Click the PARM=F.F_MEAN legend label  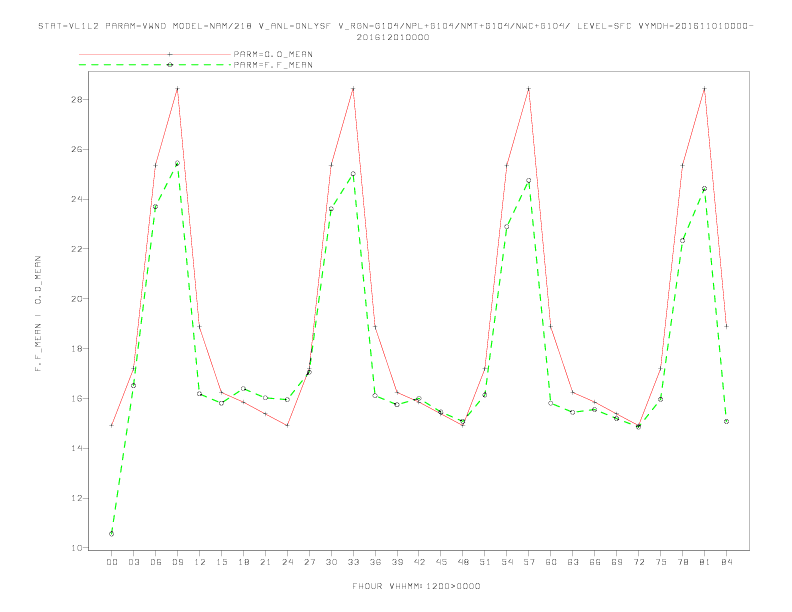pyautogui.click(x=273, y=65)
